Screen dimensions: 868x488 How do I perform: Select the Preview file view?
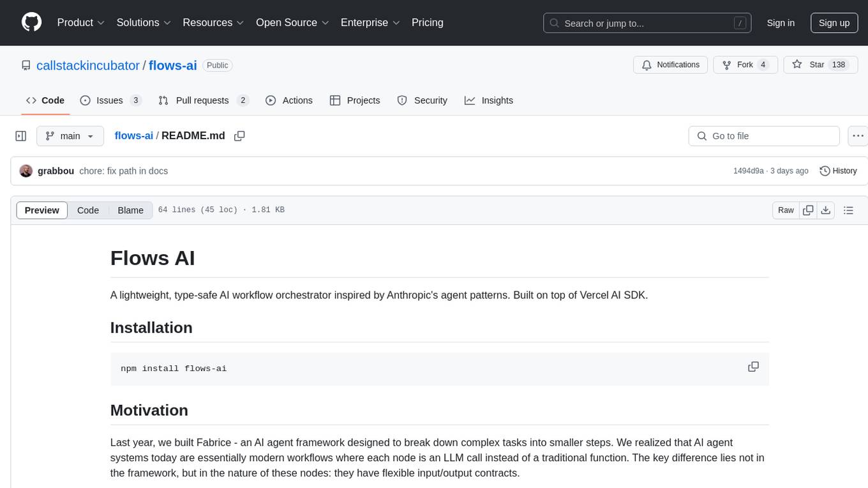click(x=42, y=210)
